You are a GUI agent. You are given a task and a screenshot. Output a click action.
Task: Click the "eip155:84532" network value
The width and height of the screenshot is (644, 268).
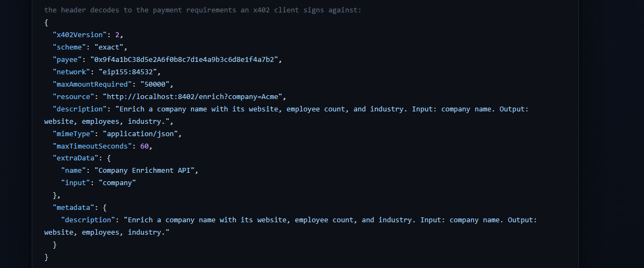pyautogui.click(x=128, y=72)
